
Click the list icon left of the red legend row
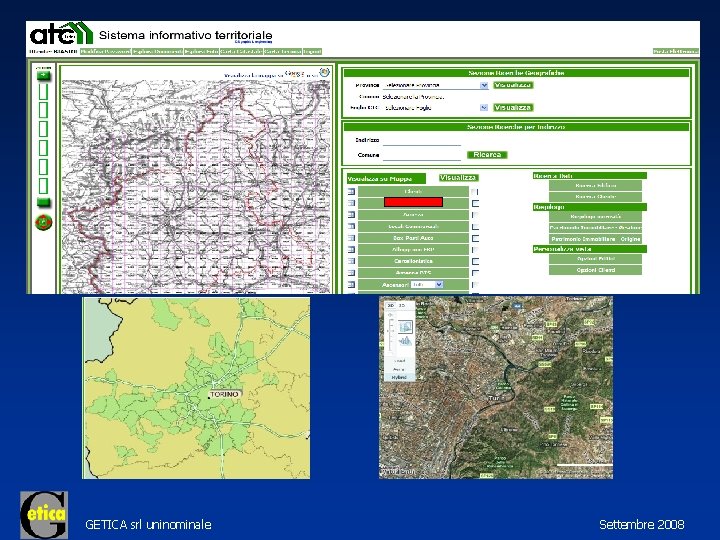(351, 203)
